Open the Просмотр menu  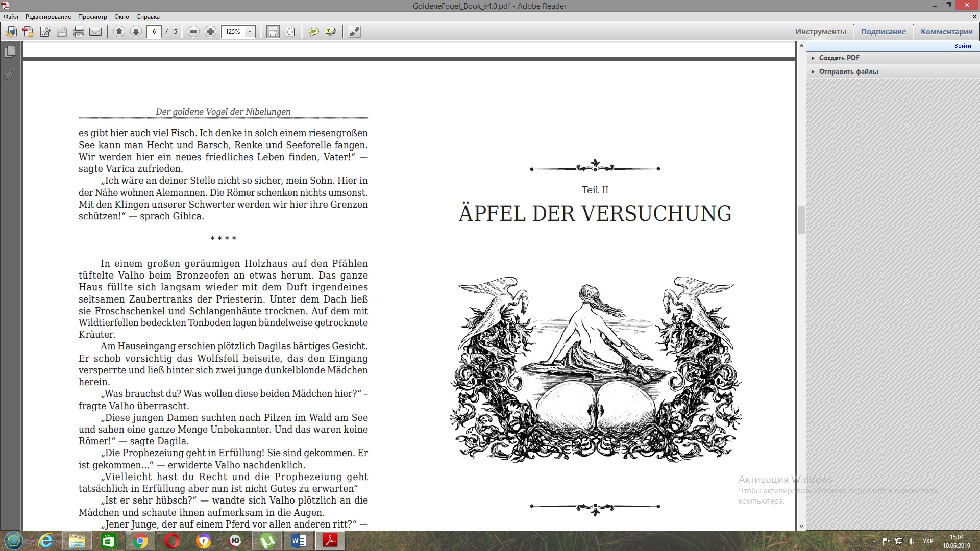click(x=92, y=17)
